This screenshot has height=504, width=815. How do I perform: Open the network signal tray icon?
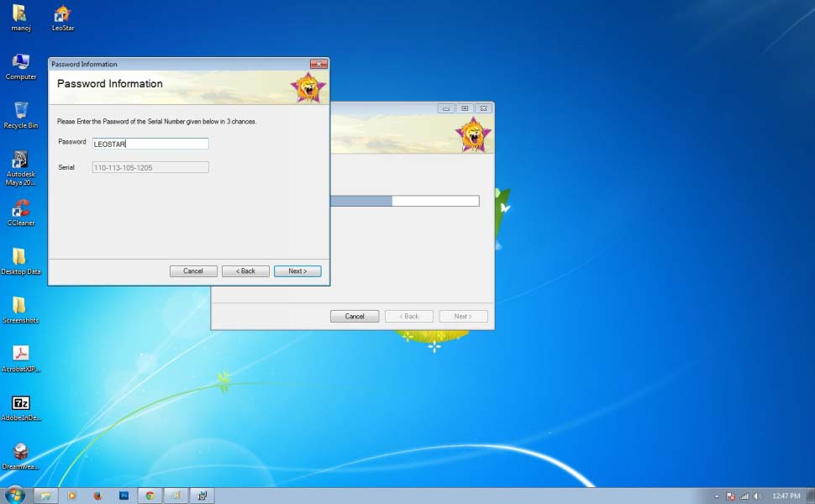(744, 496)
